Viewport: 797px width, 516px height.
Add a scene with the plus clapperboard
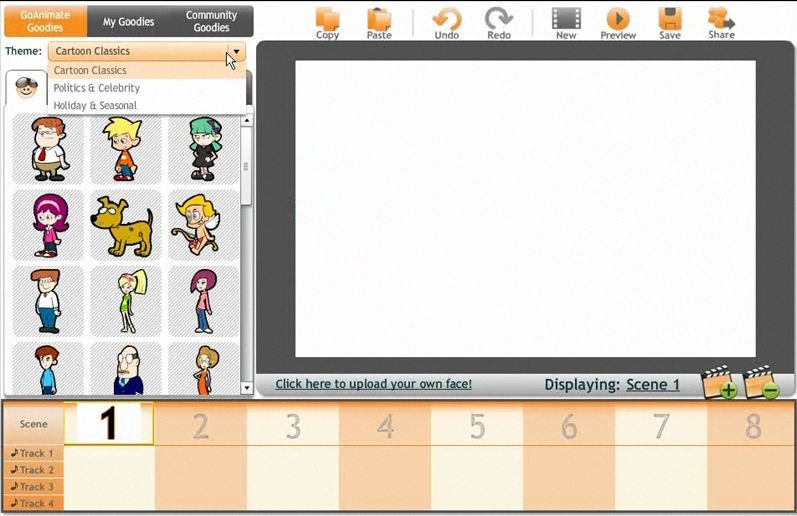(719, 382)
